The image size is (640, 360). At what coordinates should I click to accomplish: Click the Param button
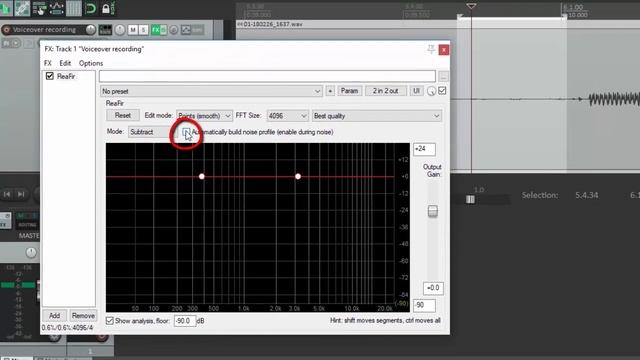pos(349,91)
